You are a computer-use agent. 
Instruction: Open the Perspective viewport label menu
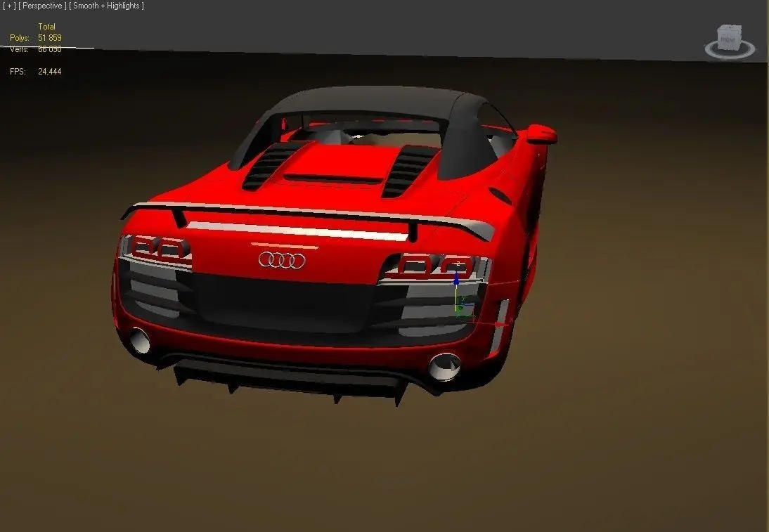pos(42,6)
